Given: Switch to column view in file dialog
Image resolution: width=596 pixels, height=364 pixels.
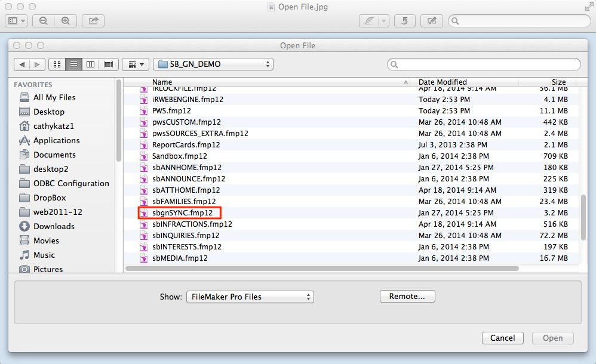Looking at the screenshot, I should pos(91,64).
